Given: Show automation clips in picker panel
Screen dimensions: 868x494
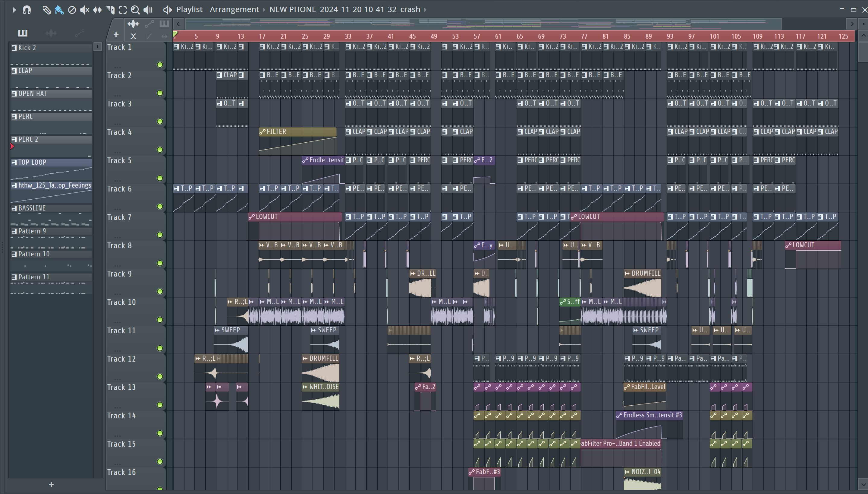Looking at the screenshot, I should (x=79, y=33).
